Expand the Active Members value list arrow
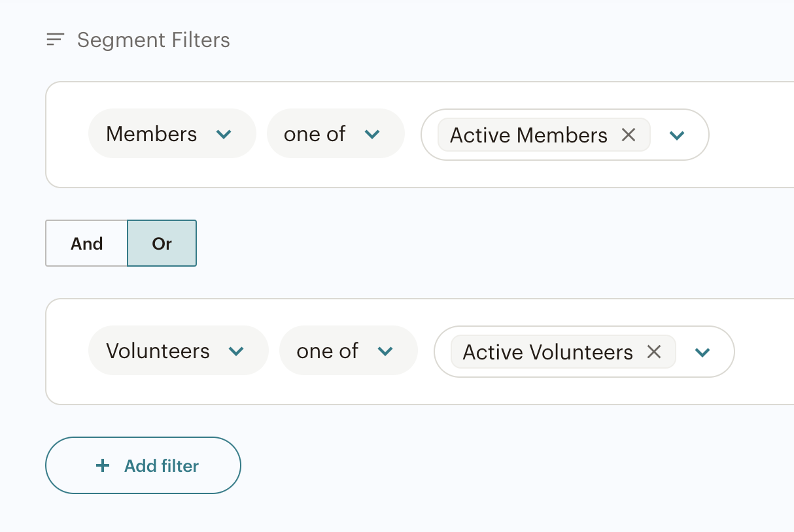The height and width of the screenshot is (532, 794). (x=677, y=135)
